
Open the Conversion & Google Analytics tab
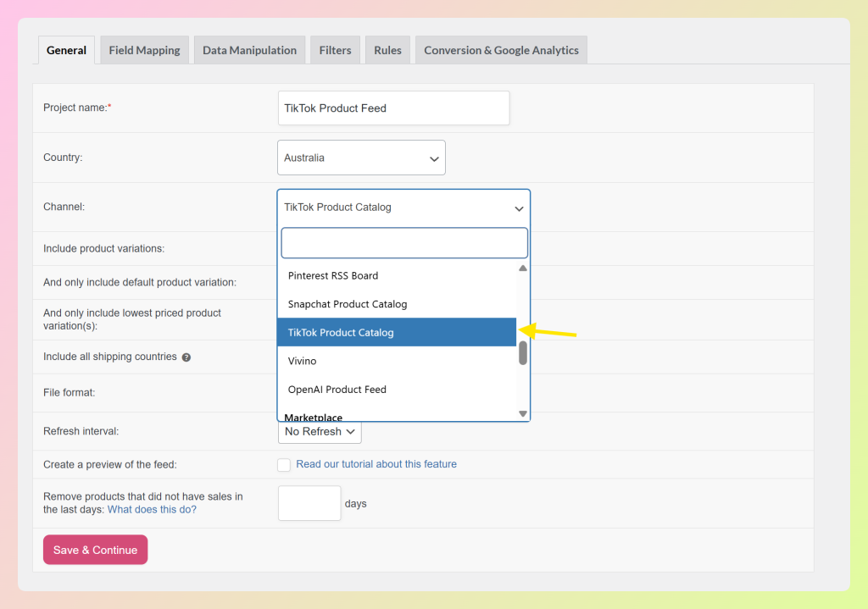500,50
